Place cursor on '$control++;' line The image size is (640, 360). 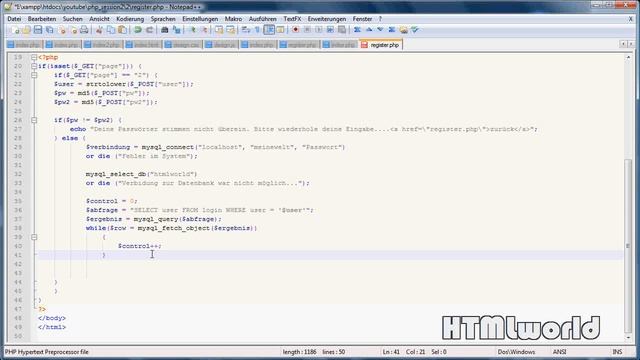tap(140, 246)
